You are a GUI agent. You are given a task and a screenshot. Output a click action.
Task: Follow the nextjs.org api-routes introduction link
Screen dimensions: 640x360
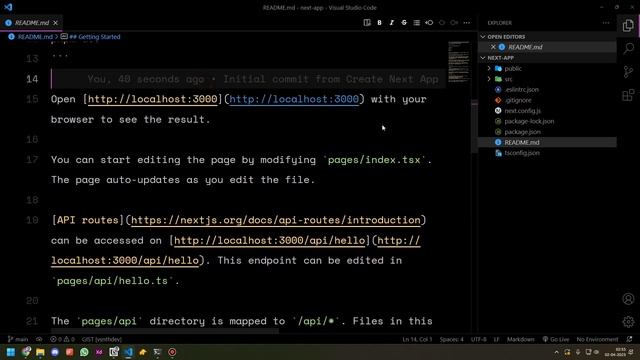coord(276,220)
